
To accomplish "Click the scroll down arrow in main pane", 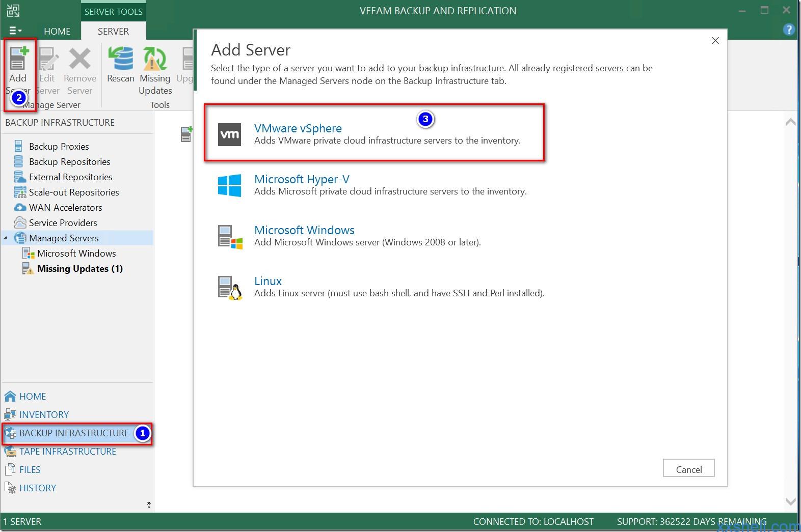I will (x=790, y=502).
